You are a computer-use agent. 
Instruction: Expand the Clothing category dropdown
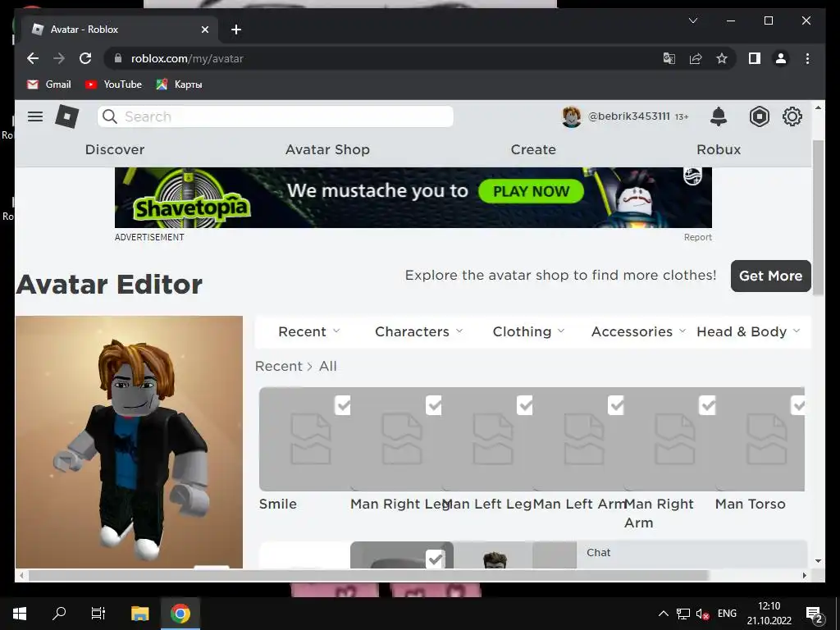(529, 331)
